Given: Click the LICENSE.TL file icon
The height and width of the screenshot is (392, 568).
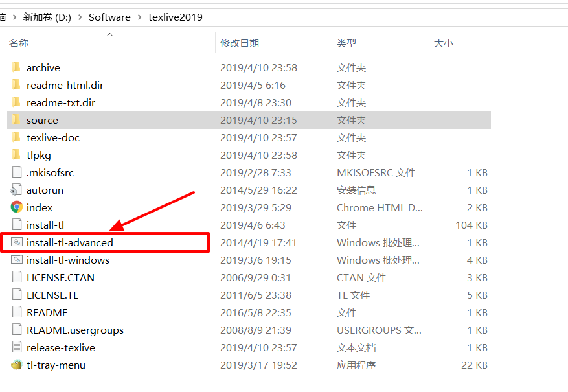Looking at the screenshot, I should pos(17,295).
